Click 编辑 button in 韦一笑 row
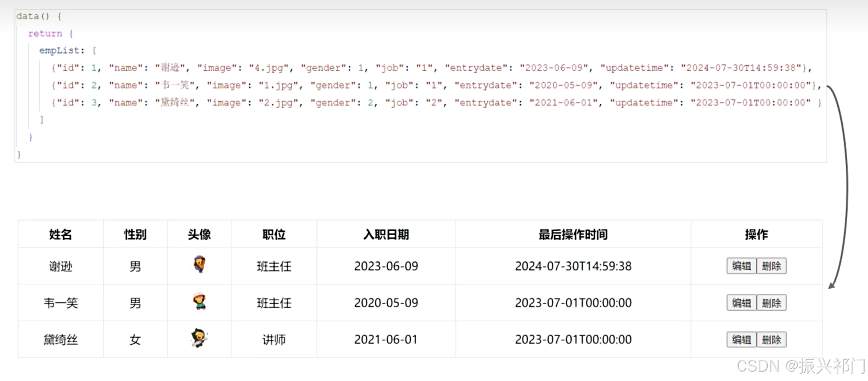This screenshot has width=868, height=381. [741, 303]
